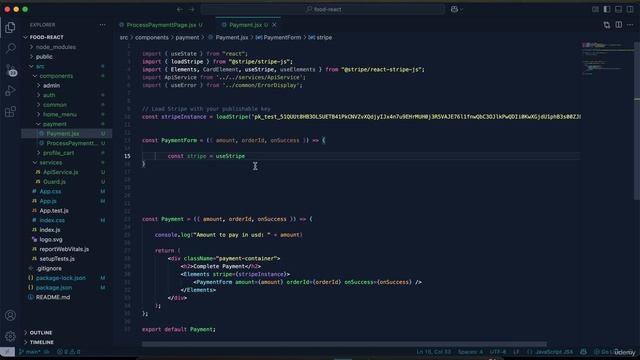Collapse the components folder
This screenshot has width=640, height=360.
(56, 76)
